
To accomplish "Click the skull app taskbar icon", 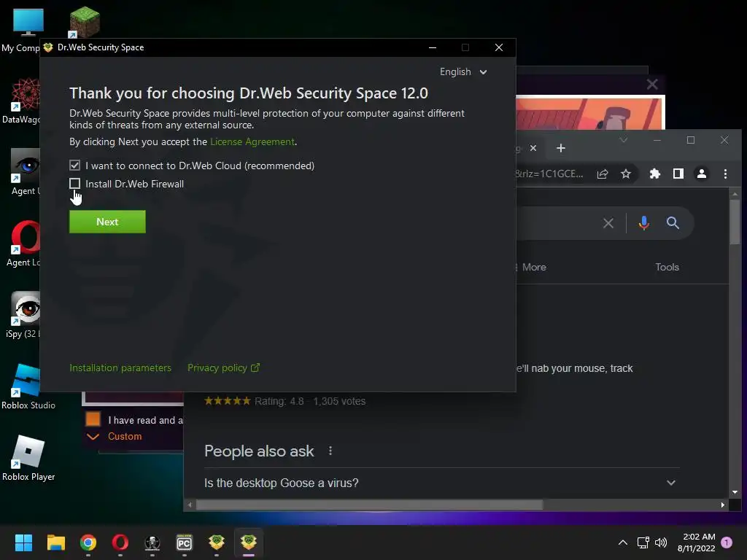I will [x=152, y=542].
